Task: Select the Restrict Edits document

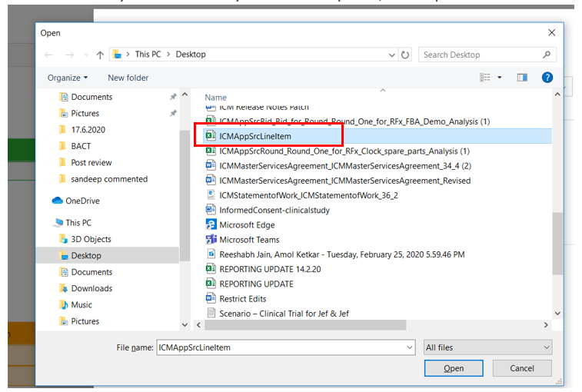Action: [x=242, y=298]
